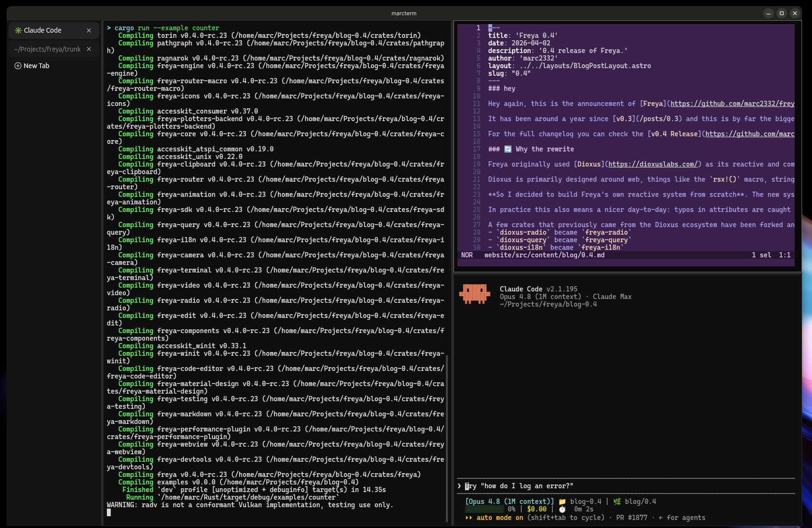Open the dioxuslabs.com link
Screen dimensions: 812x528
point(653,164)
